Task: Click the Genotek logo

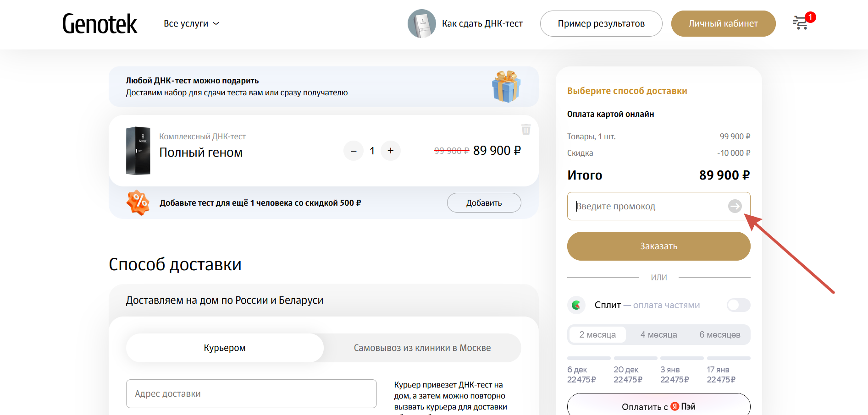Action: point(100,24)
